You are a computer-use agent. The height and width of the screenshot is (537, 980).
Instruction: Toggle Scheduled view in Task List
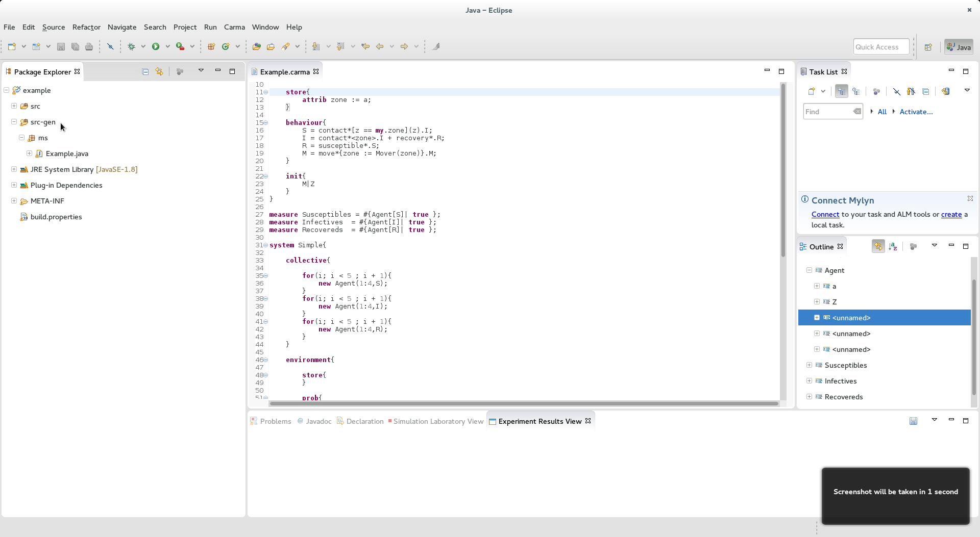[856, 91]
